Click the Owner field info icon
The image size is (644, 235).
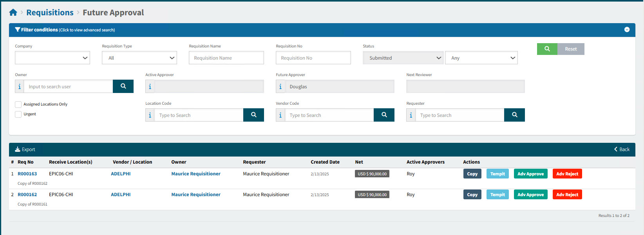(x=20, y=86)
